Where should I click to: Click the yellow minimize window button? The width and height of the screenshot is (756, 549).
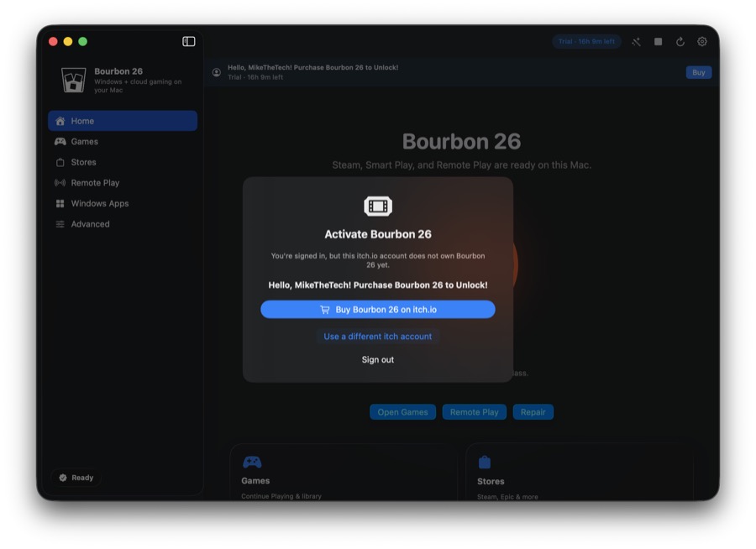coord(68,41)
